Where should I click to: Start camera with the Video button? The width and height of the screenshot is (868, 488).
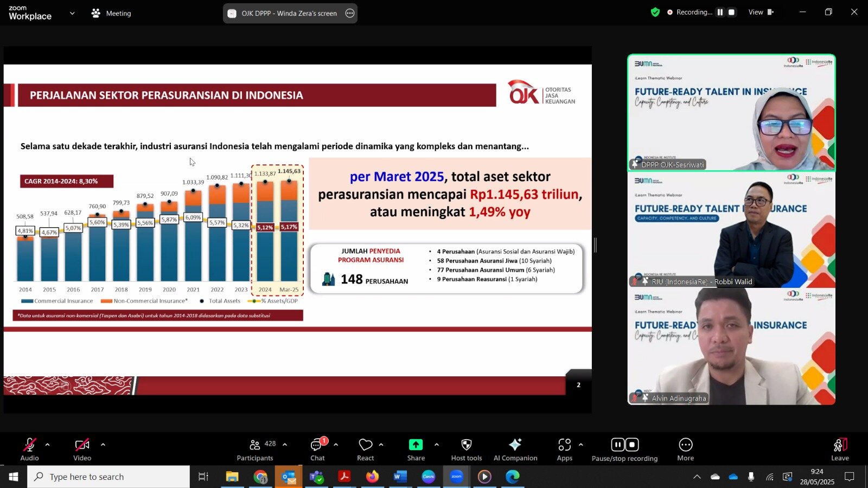[82, 450]
